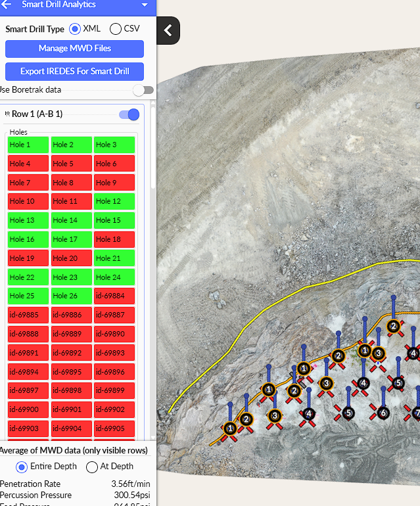Open Hole 9 tile
420x506 pixels.
114,183
